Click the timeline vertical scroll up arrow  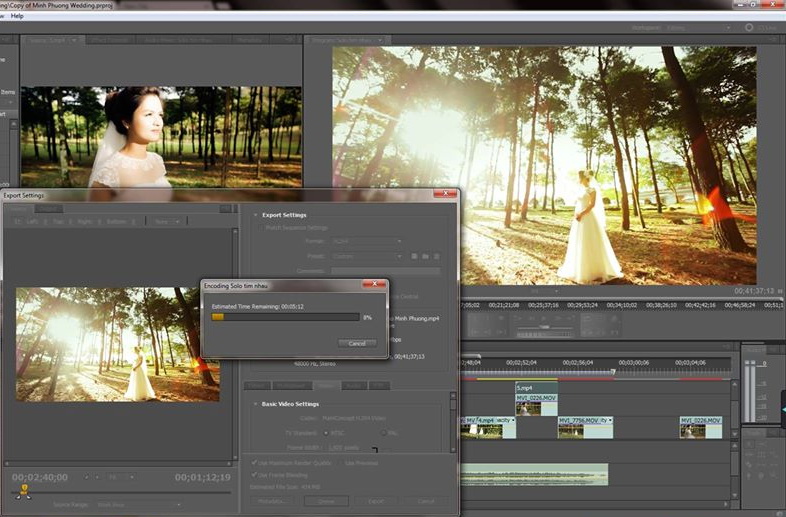(x=735, y=384)
